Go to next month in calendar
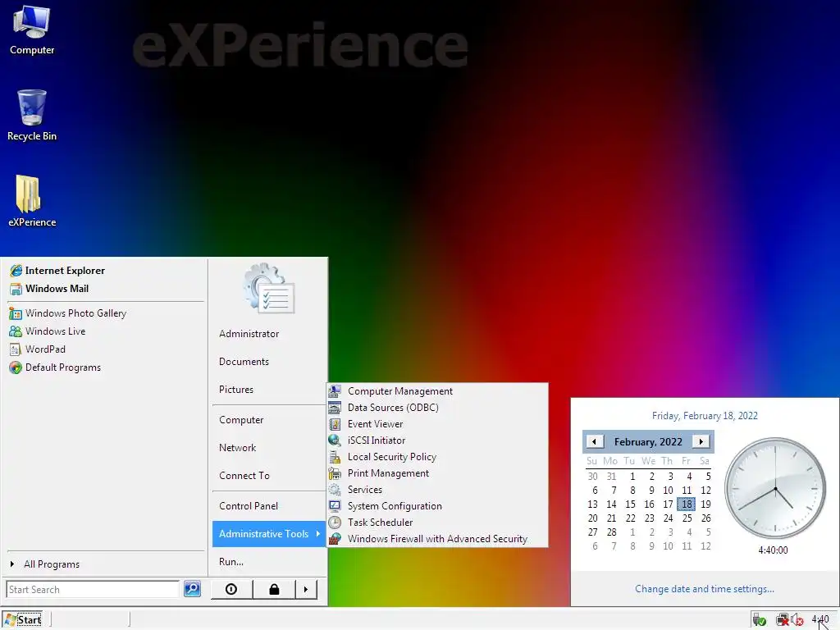 (x=701, y=441)
